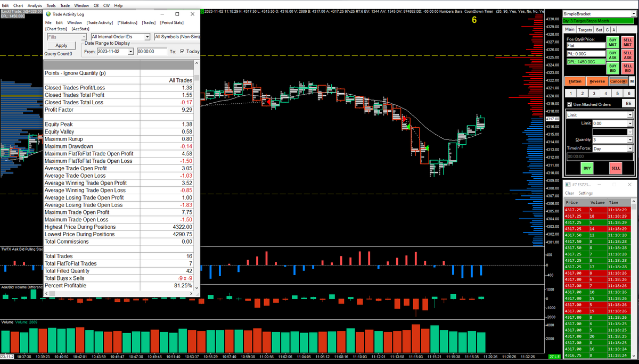Click the From time input field 00:00:00
Image resolution: width=639 pixels, height=364 pixels.
click(151, 52)
